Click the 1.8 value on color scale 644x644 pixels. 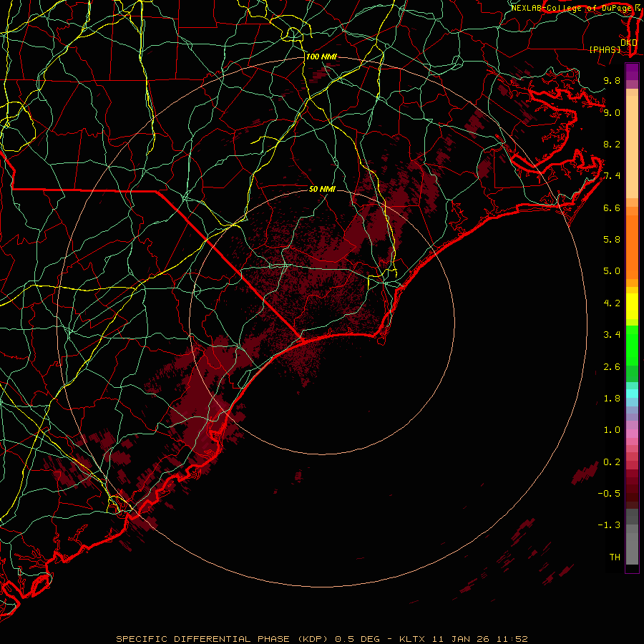pos(612,399)
